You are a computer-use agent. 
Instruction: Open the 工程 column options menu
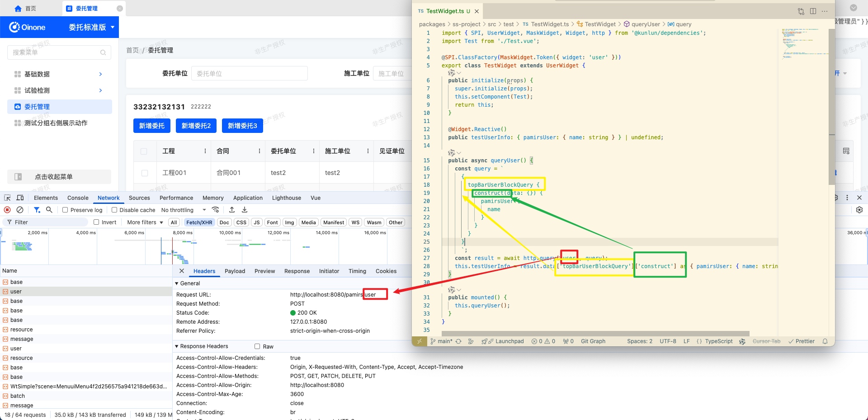tap(205, 151)
